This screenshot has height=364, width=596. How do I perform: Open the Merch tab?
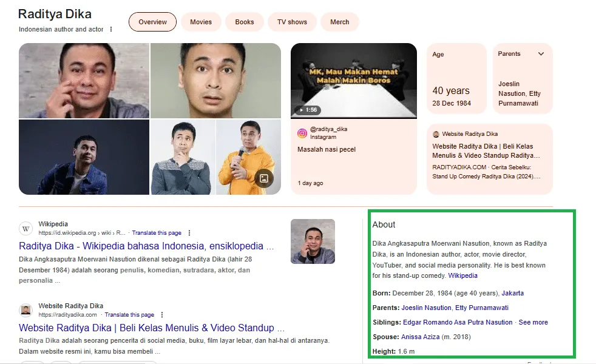click(x=339, y=22)
